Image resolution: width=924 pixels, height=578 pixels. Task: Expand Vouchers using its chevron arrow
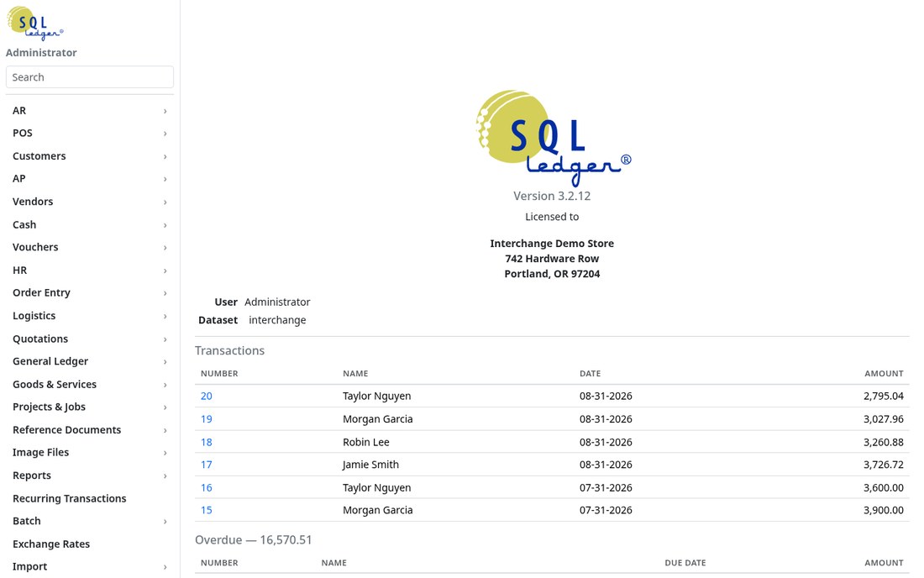tap(165, 248)
